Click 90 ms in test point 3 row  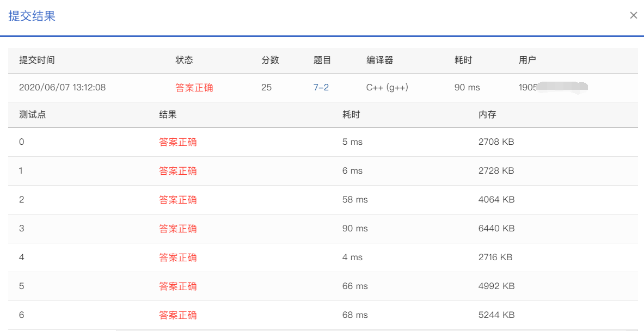click(x=355, y=228)
